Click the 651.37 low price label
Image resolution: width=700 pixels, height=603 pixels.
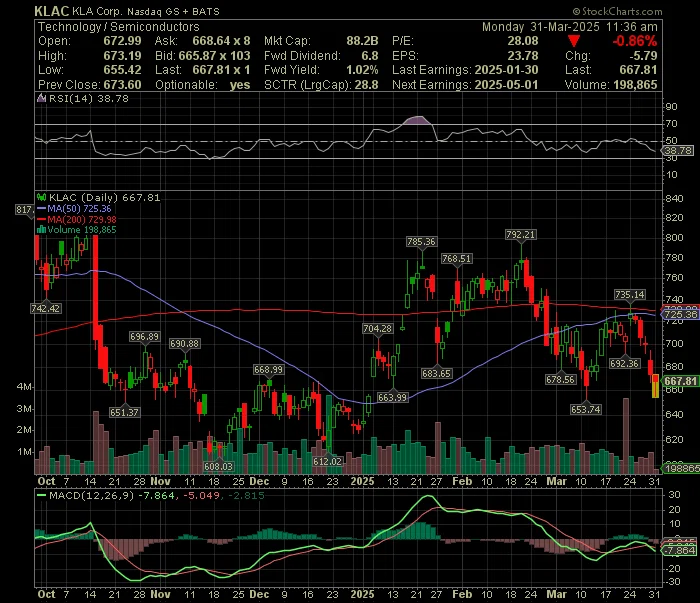pos(124,412)
